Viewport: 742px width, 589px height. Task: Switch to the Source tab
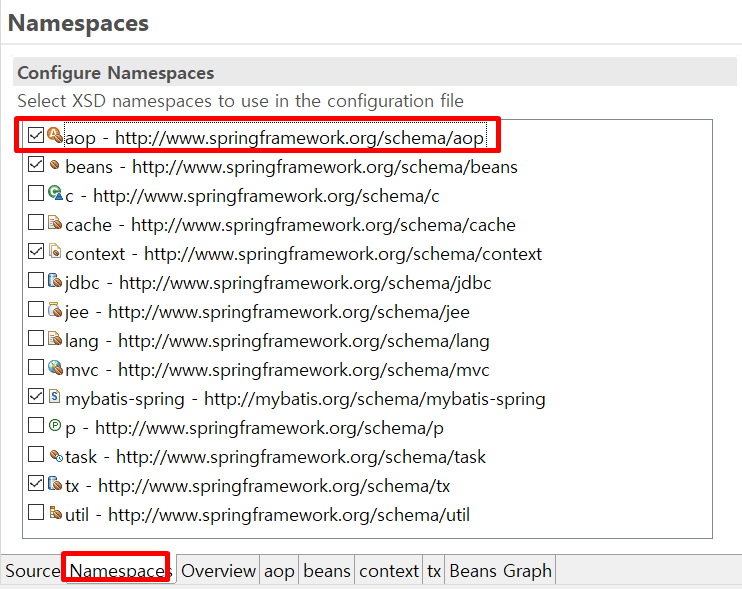32,571
